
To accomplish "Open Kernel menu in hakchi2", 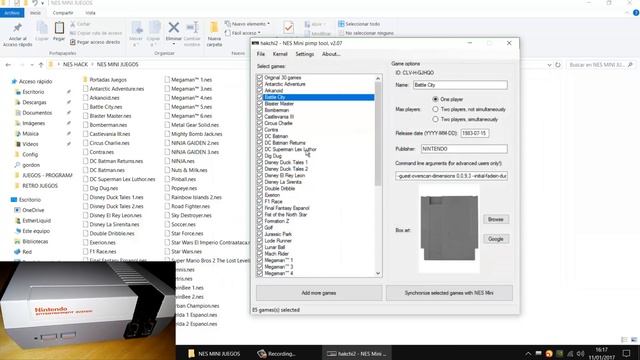I will point(280,54).
